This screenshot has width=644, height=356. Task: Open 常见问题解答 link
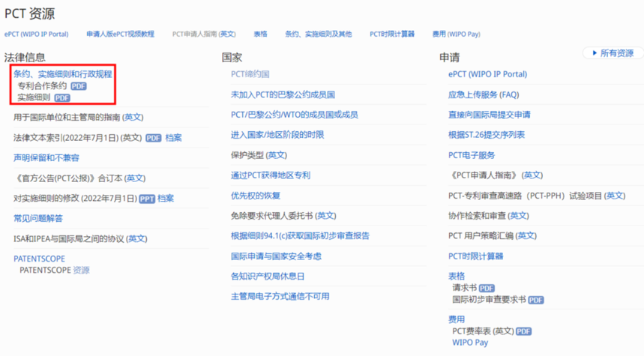coord(38,218)
